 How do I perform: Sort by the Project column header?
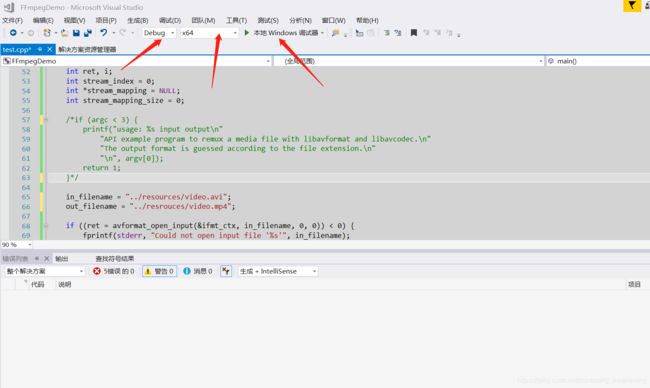pyautogui.click(x=634, y=284)
